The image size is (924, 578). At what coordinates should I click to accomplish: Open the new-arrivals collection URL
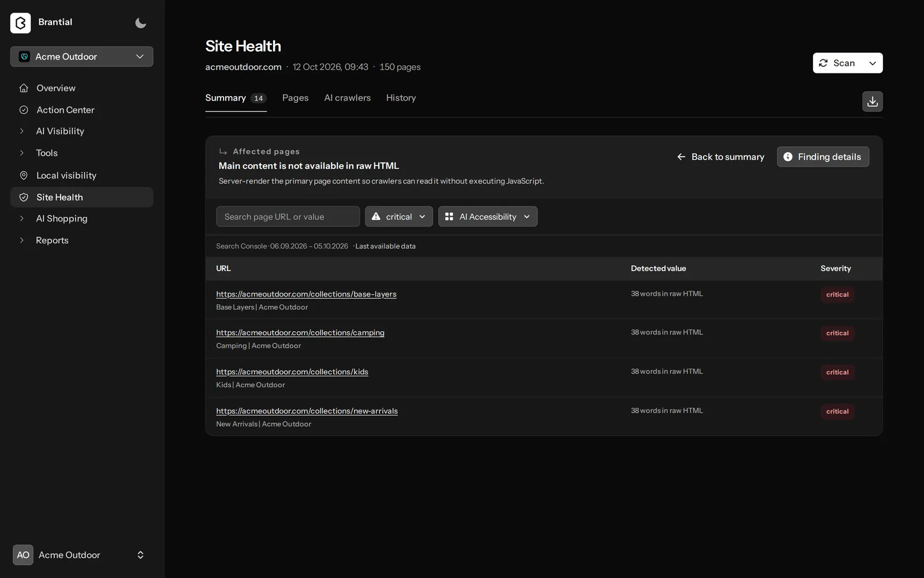[x=307, y=411]
